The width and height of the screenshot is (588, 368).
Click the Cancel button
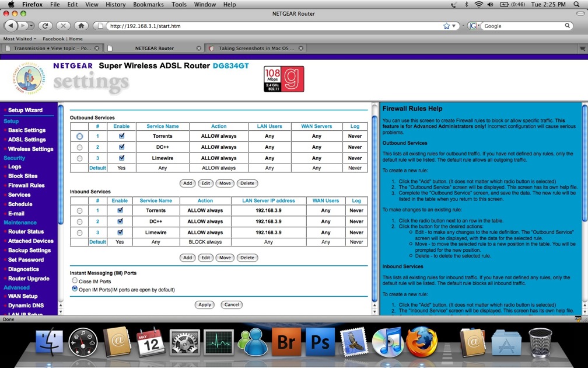point(232,304)
